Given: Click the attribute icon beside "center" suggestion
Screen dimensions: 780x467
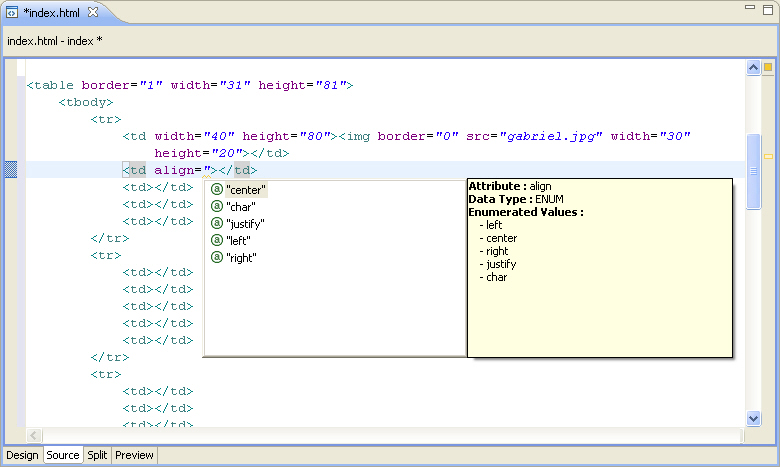Looking at the screenshot, I should pyautogui.click(x=216, y=189).
